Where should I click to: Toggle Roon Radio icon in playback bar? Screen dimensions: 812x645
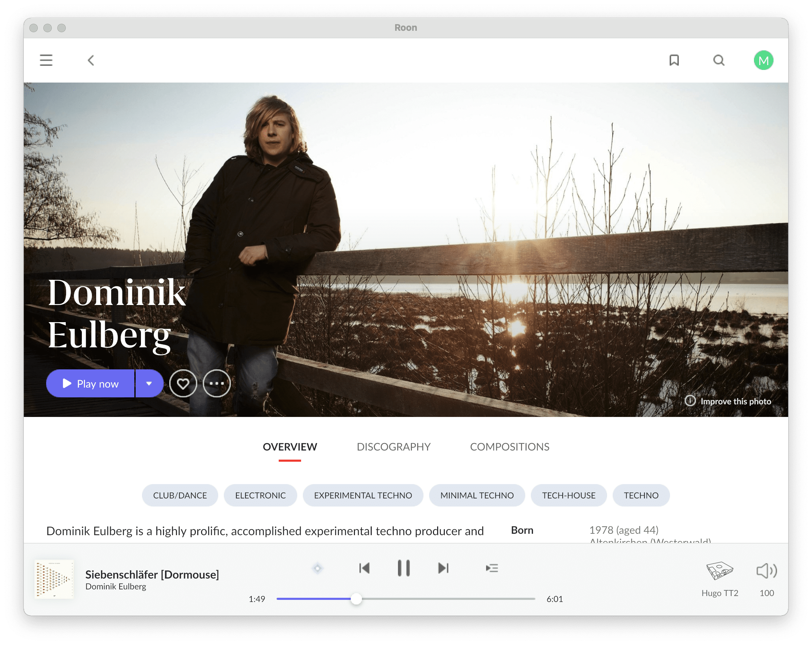[318, 568]
